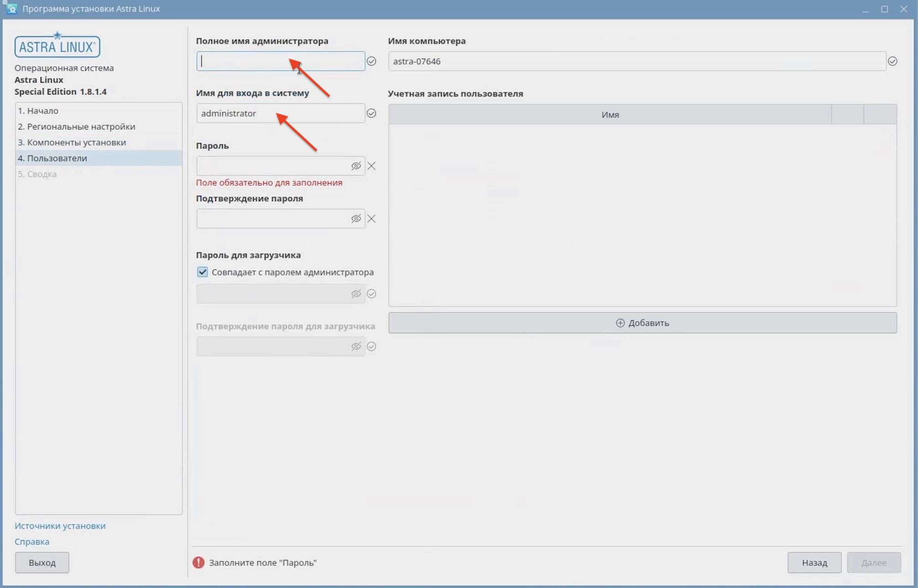Click the installer icon in the title bar

(x=11, y=8)
